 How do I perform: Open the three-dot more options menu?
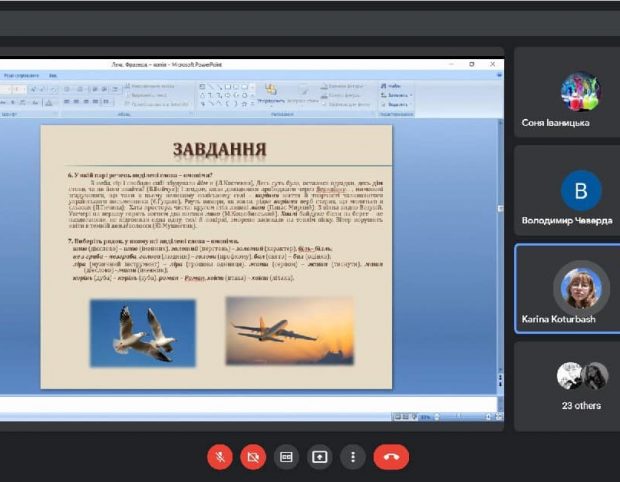[x=353, y=457]
